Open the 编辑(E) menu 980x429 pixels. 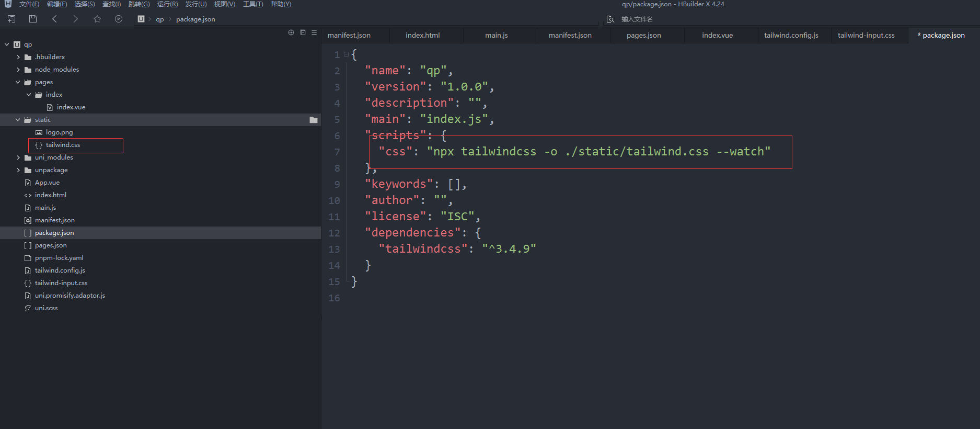click(x=57, y=4)
